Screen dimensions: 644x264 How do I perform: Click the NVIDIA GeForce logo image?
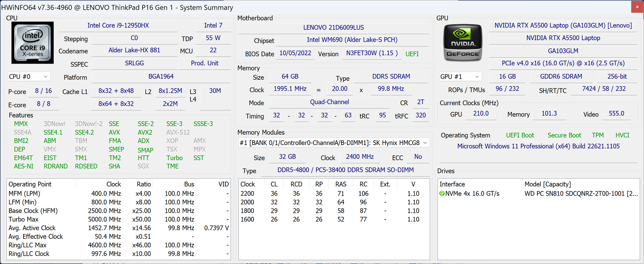[x=463, y=43]
